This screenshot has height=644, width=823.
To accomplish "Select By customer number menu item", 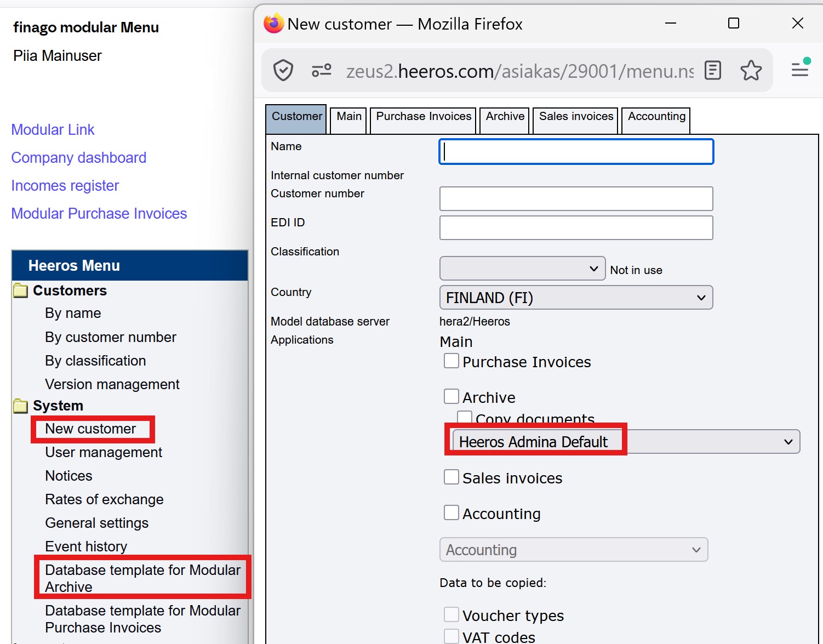I will (111, 337).
